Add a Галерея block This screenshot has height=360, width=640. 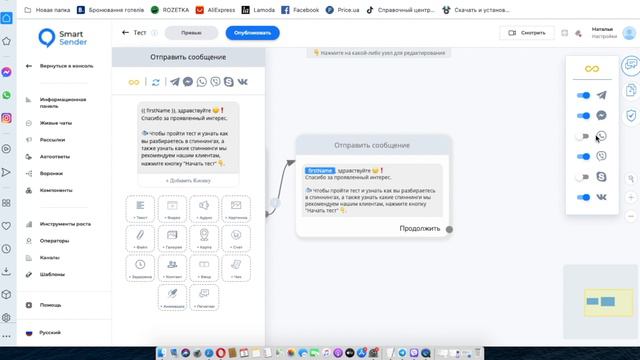pos(172,238)
